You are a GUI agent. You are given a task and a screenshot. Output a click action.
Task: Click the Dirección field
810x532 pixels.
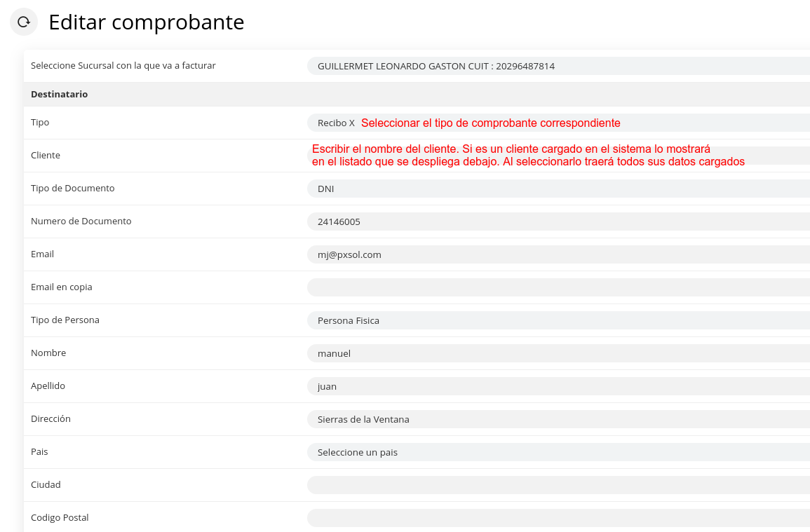click(558, 419)
